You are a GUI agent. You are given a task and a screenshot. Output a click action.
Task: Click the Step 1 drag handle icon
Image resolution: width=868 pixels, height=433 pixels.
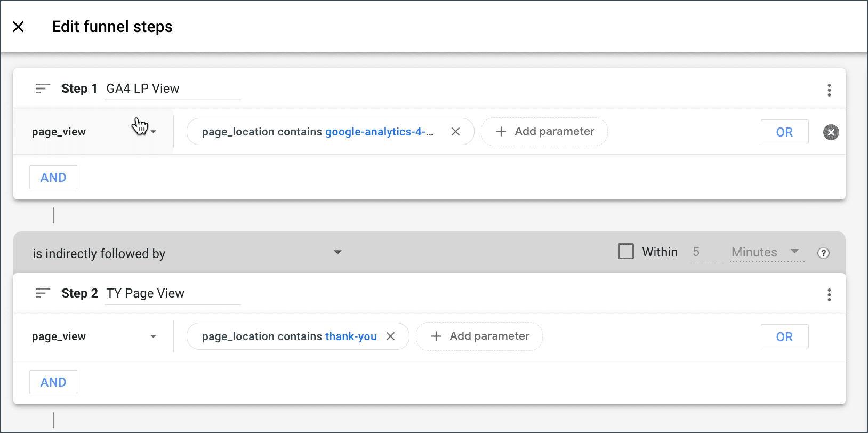pyautogui.click(x=43, y=89)
